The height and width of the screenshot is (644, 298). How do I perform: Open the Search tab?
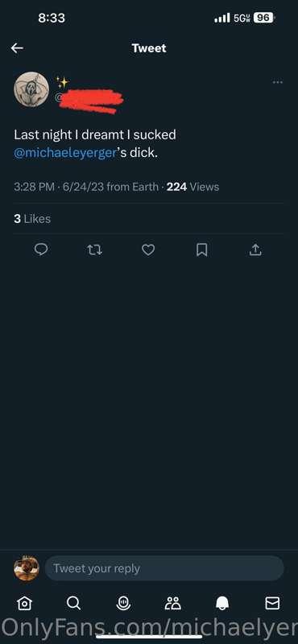[x=73, y=603]
